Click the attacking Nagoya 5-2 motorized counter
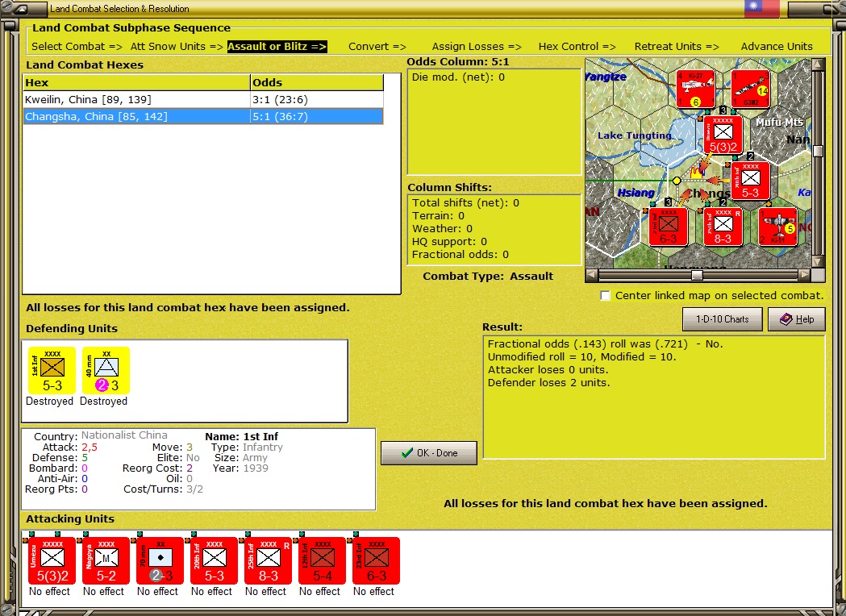The width and height of the screenshot is (846, 616). tap(106, 560)
